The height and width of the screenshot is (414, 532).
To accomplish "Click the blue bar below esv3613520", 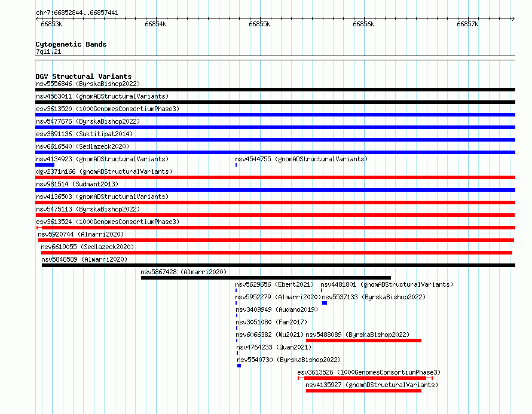I will 275,115.
